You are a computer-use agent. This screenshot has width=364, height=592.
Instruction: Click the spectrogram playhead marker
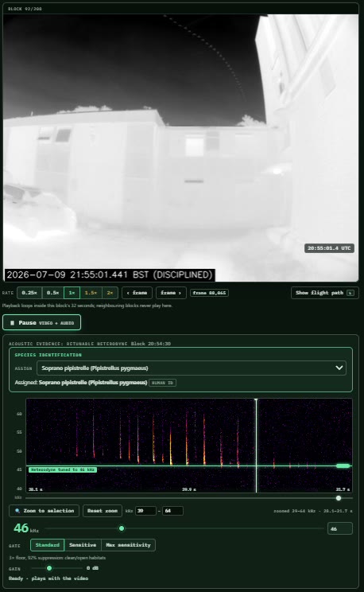(x=256, y=445)
